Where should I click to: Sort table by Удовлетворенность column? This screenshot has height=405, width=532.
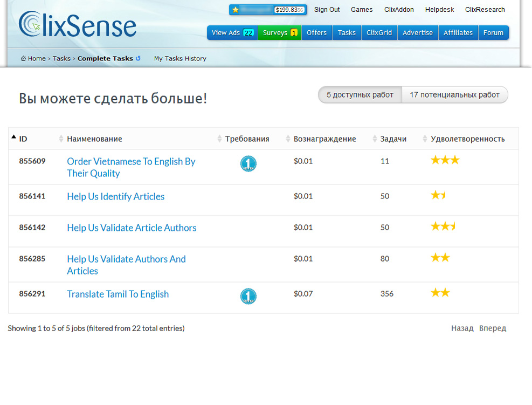[x=467, y=139]
